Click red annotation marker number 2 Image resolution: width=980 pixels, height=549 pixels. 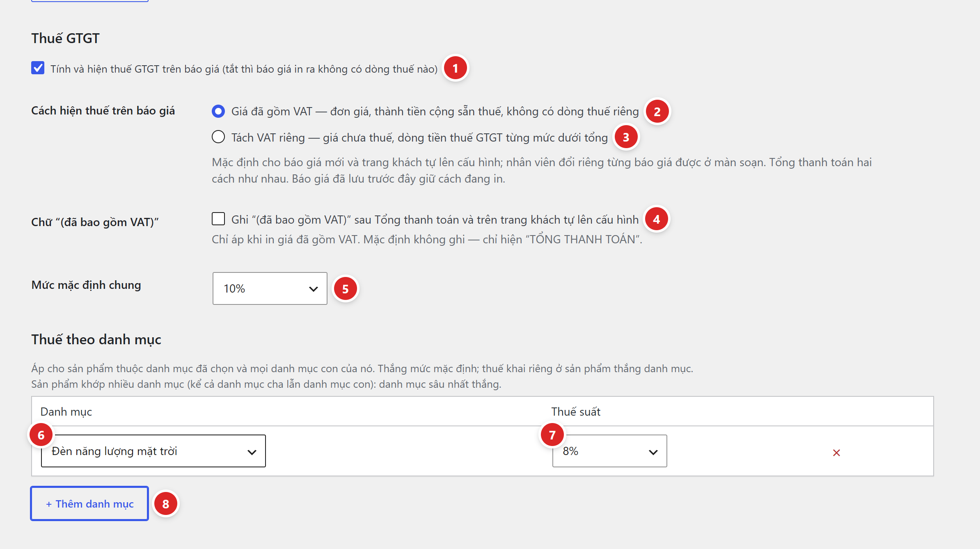[x=657, y=112]
